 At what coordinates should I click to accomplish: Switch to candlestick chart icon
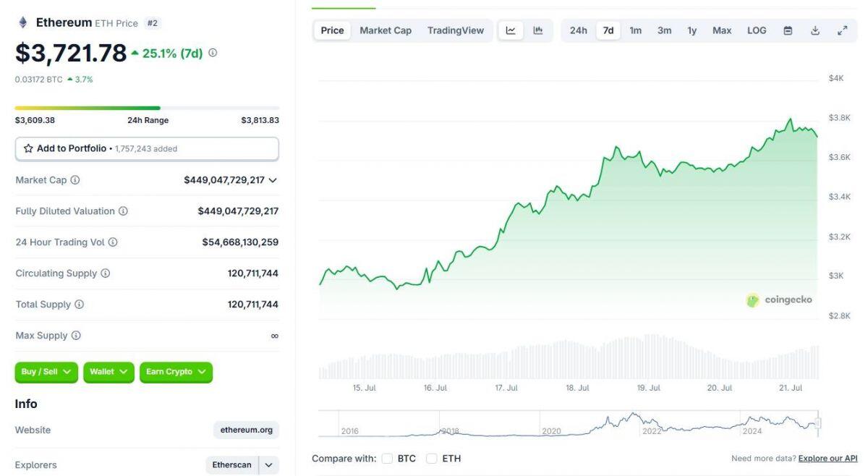[x=538, y=30]
